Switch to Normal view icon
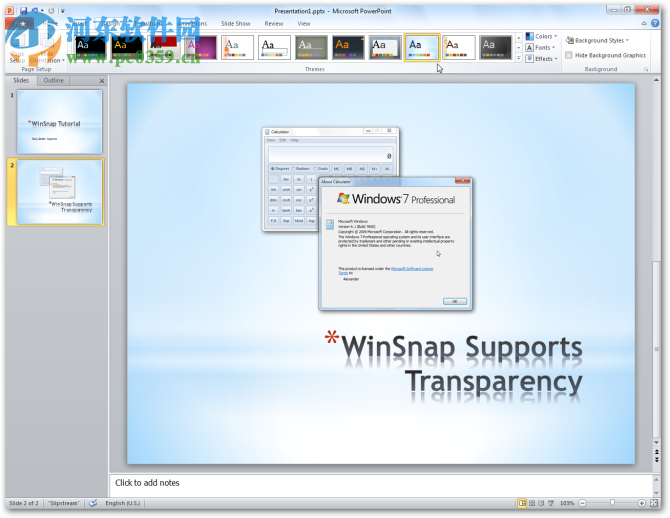 point(522,503)
